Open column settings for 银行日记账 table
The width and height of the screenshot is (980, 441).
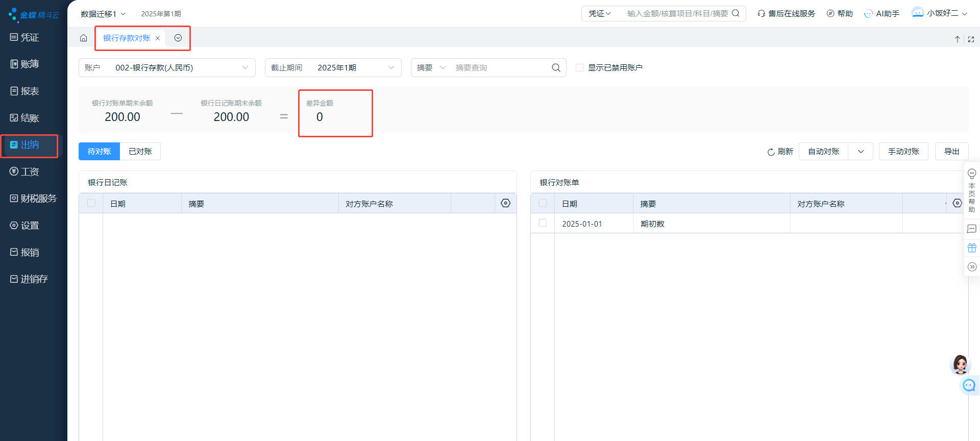click(x=505, y=203)
